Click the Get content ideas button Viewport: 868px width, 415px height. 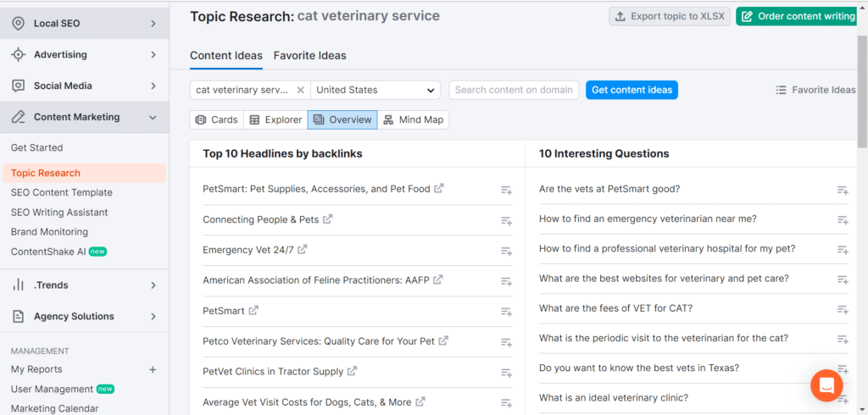pos(632,90)
